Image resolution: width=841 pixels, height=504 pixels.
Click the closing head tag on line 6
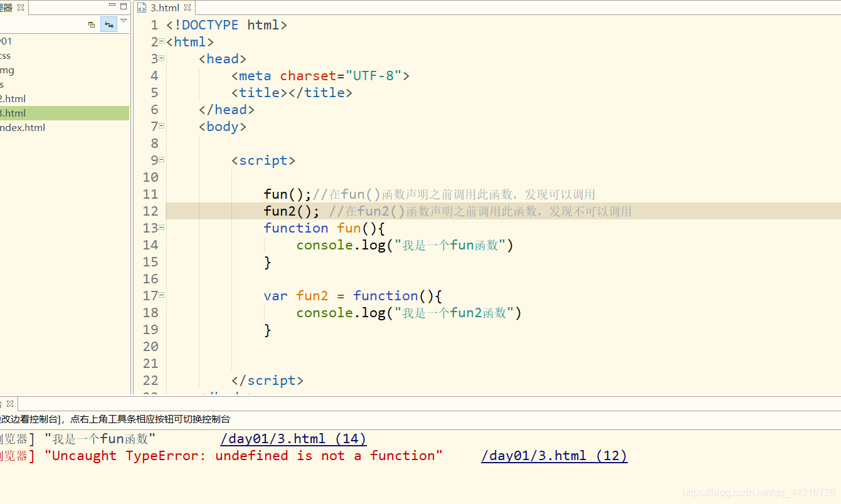(226, 110)
